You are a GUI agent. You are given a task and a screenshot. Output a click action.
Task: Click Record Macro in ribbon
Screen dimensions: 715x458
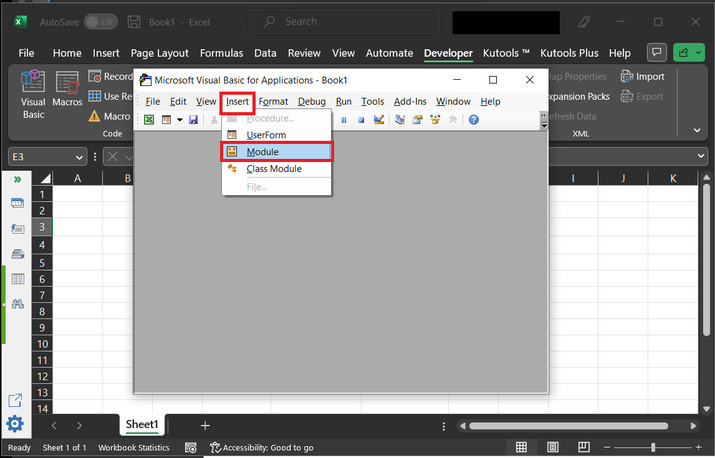click(110, 76)
